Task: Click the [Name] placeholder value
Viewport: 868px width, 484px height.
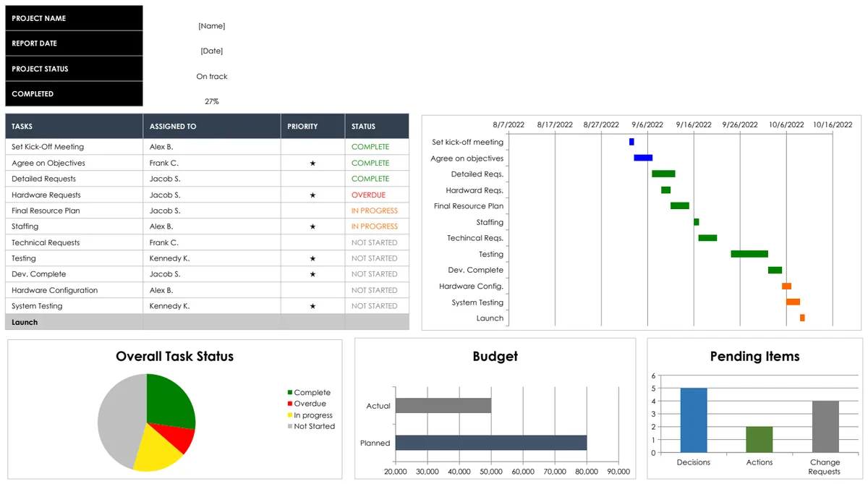Action: point(212,26)
